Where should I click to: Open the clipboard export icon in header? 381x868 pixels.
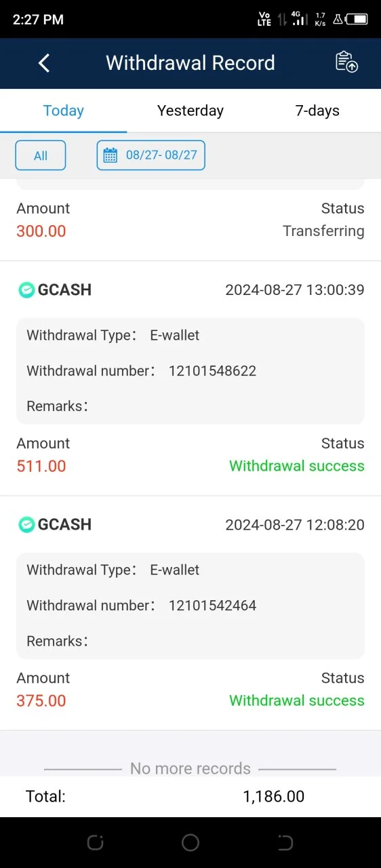pyautogui.click(x=347, y=62)
